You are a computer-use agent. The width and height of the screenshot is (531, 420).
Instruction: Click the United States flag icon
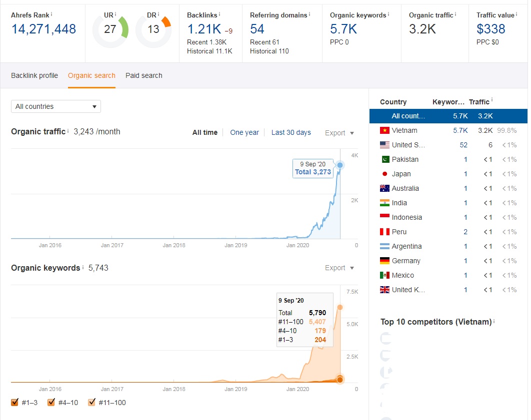384,145
